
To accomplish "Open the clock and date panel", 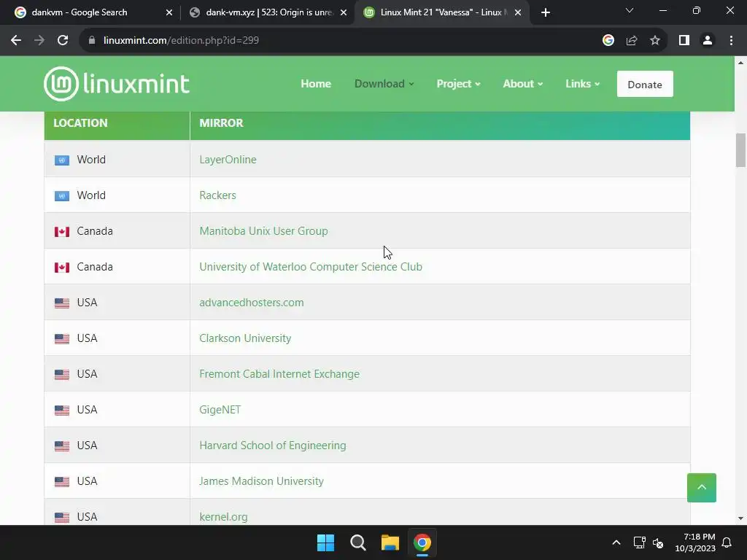I will 695,542.
